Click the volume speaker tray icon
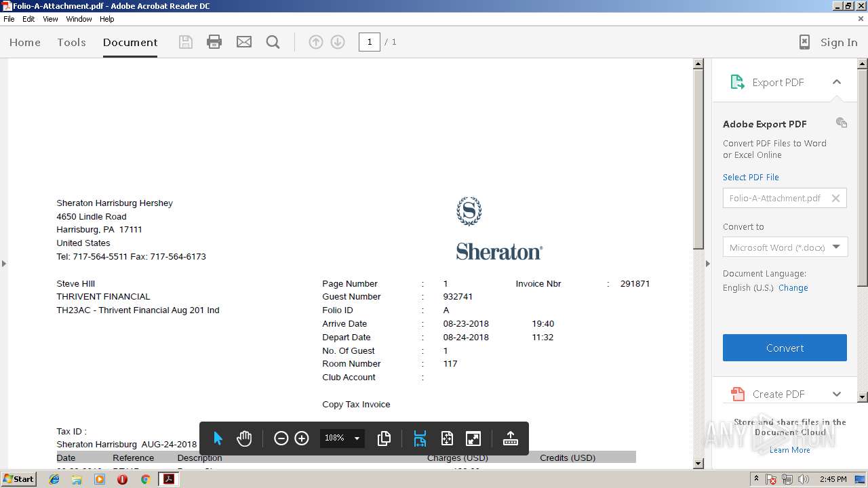The width and height of the screenshot is (868, 488). 804,479
